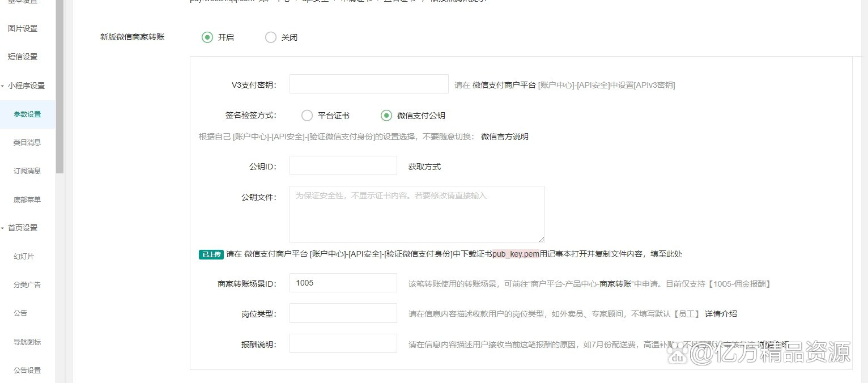Open 幻灯片 in the sidebar
The image size is (868, 383).
24,256
